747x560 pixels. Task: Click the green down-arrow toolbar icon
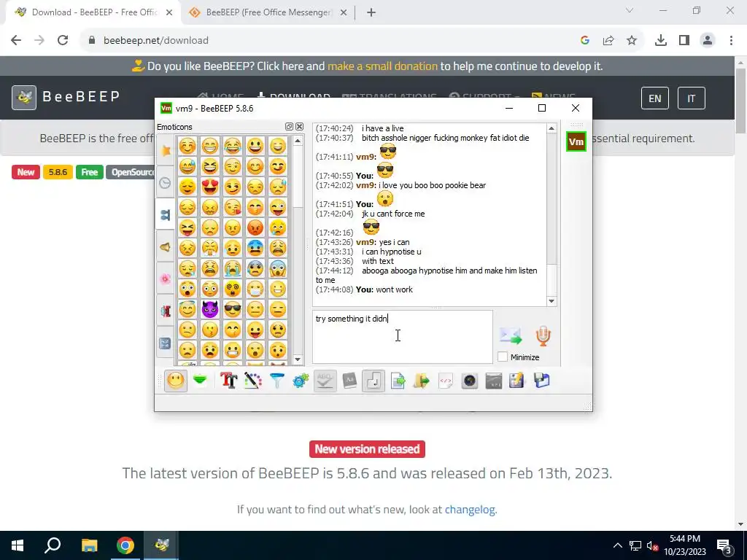point(200,381)
